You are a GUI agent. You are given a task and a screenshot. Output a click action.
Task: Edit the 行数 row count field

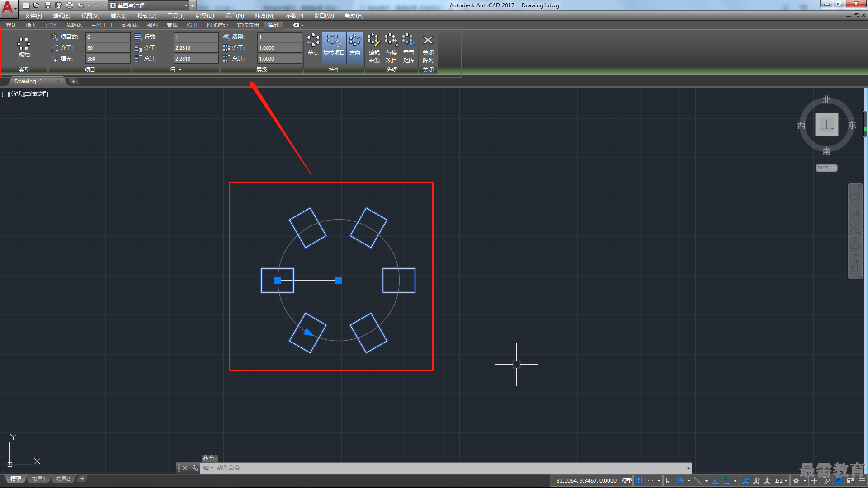tap(196, 37)
